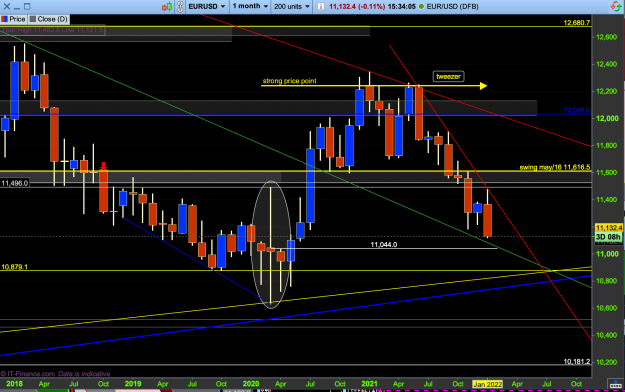Close the chart window with the X button
625x392 pixels.
(x=6, y=6)
